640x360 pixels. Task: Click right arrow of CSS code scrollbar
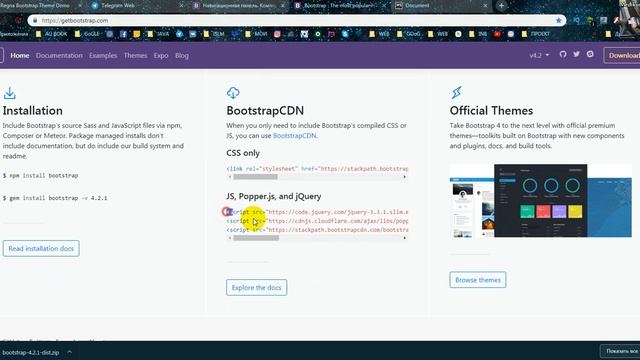404,177
